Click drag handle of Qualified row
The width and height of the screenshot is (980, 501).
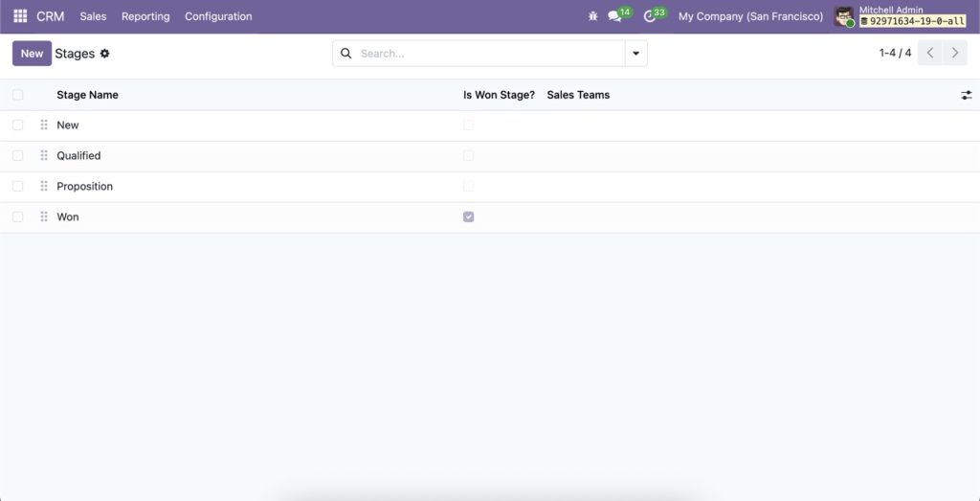44,155
